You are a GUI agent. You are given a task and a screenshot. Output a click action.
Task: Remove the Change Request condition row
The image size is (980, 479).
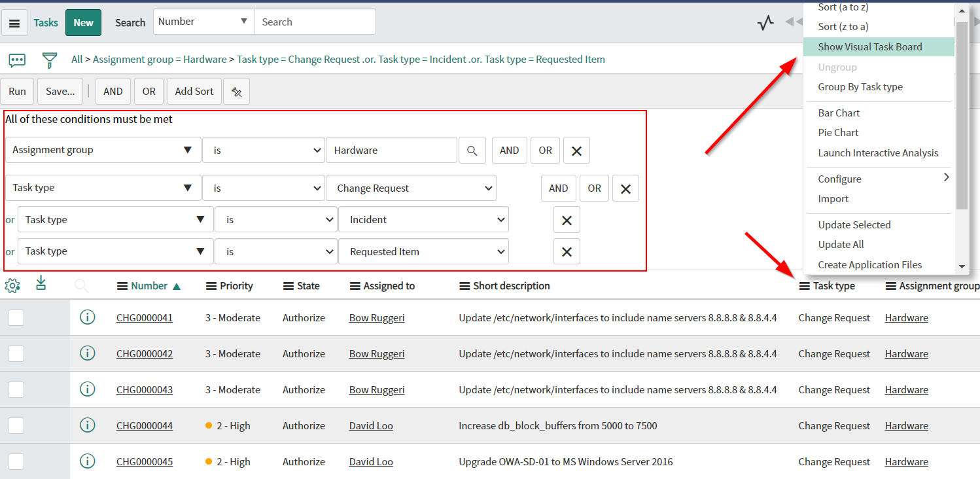click(x=625, y=188)
